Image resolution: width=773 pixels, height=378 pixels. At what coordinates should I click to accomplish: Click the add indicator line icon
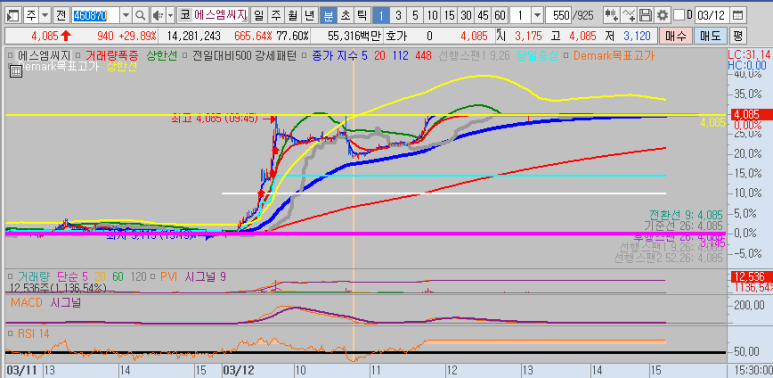(x=629, y=16)
